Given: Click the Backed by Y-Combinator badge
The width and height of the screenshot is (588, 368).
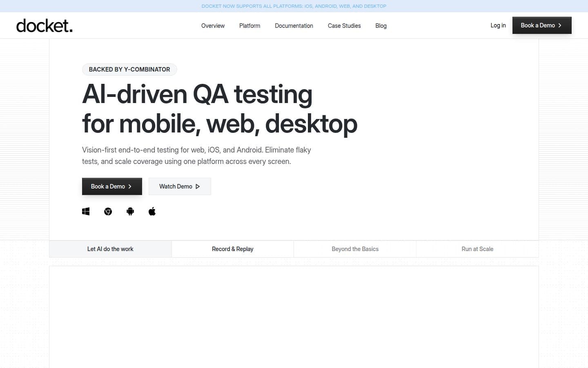Looking at the screenshot, I should tap(129, 70).
